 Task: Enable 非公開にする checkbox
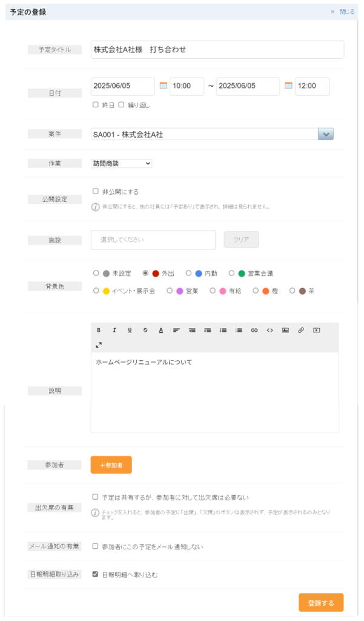[95, 191]
